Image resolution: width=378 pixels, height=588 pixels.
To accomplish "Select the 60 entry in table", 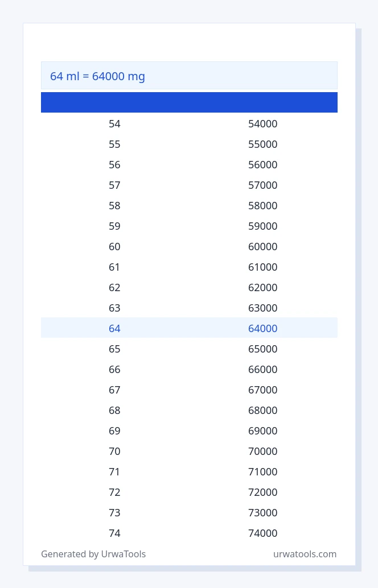I will [x=114, y=247].
